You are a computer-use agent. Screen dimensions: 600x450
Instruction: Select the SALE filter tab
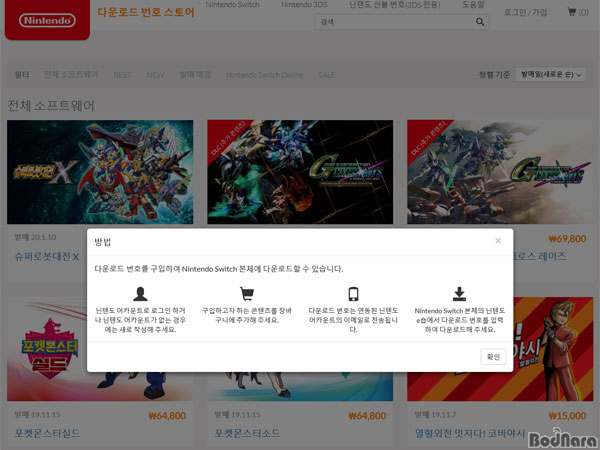coord(326,75)
